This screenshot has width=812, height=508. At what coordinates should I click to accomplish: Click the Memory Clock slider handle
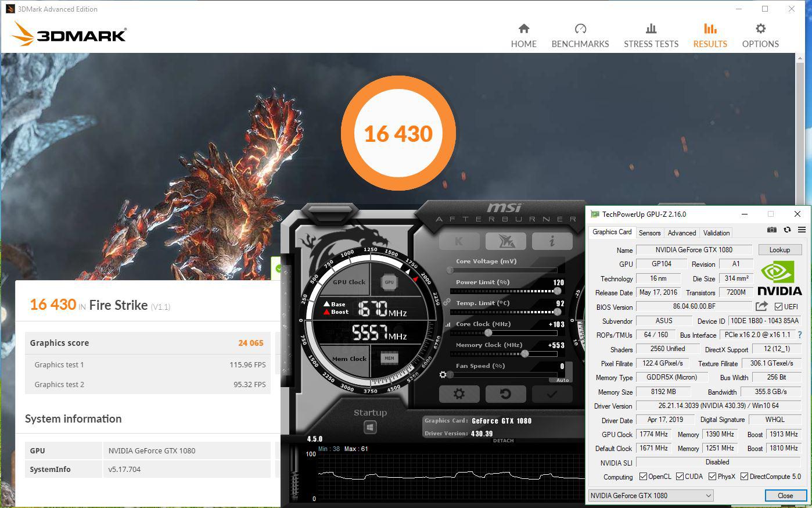click(524, 354)
